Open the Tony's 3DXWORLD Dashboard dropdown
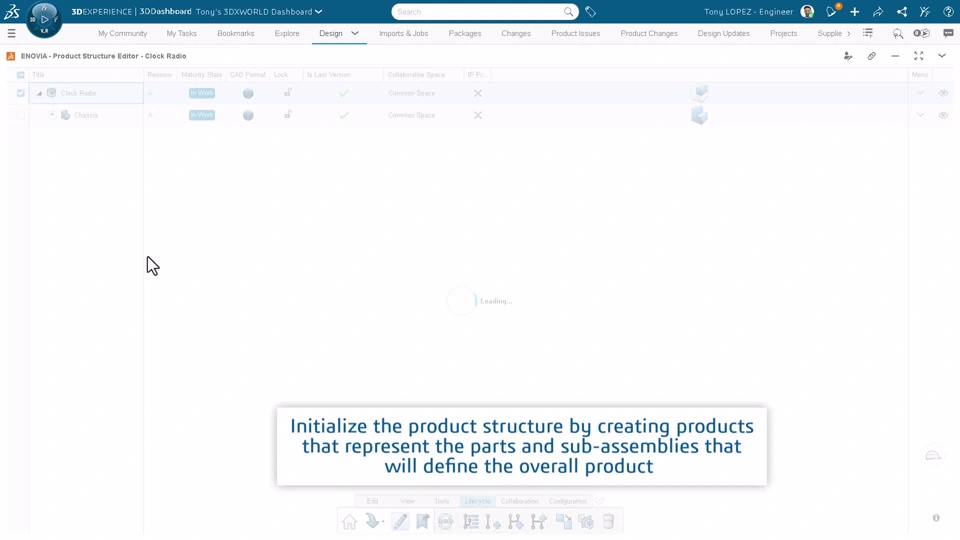 pos(318,12)
